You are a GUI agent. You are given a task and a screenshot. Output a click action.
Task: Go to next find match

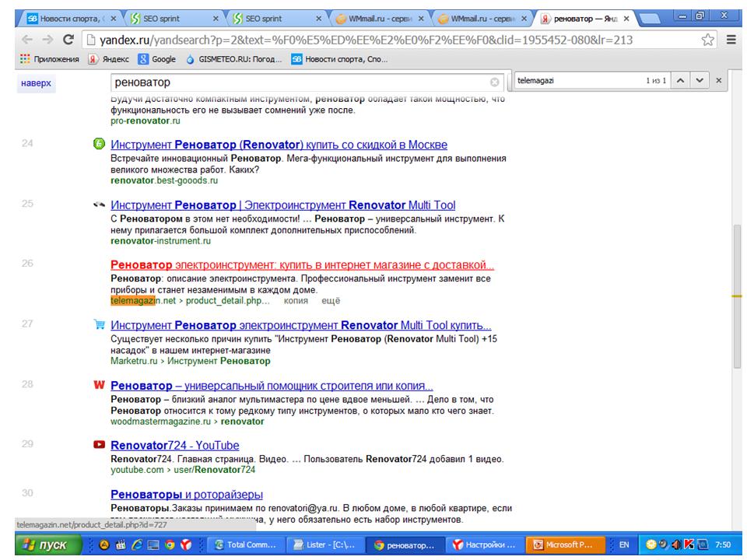700,80
